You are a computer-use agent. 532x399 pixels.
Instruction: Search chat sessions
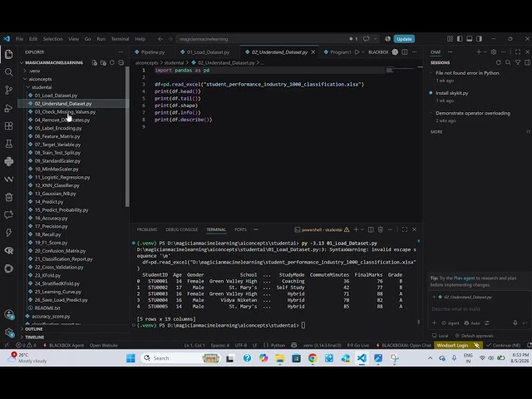(508, 62)
